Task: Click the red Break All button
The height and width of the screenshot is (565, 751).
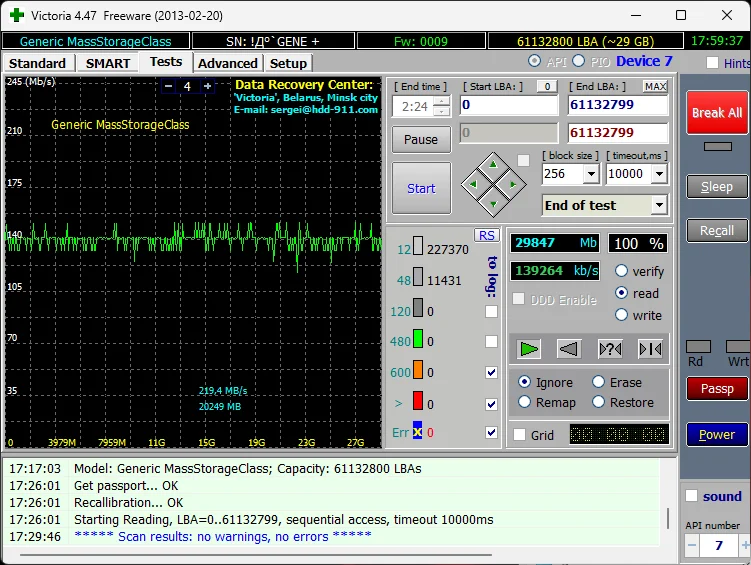Action: pos(716,113)
